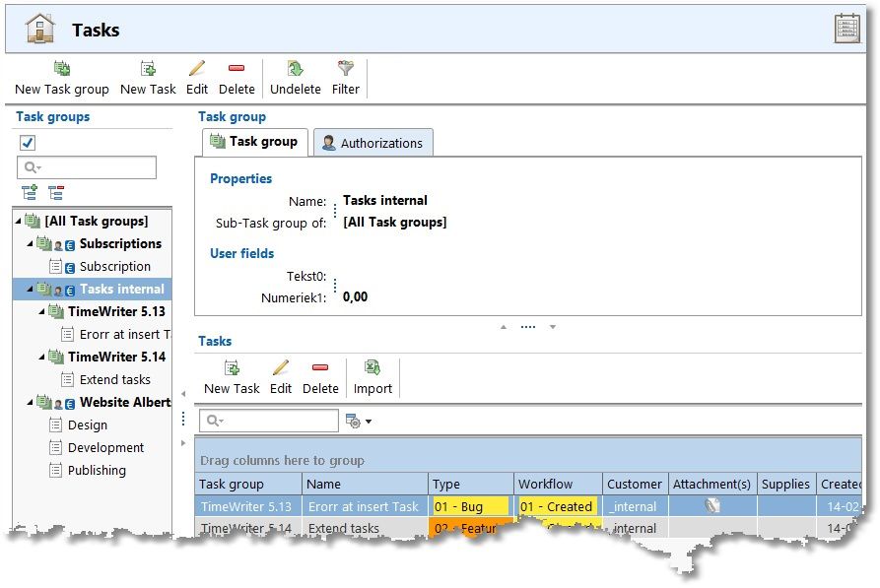Click New Task in the lower Tasks toolbar
This screenshot has width=880, height=588.
coord(232,377)
